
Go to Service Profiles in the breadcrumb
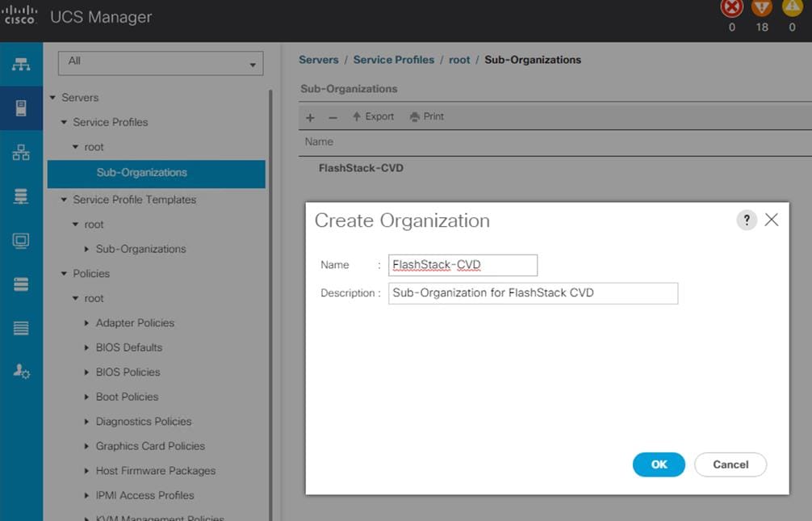pos(394,60)
